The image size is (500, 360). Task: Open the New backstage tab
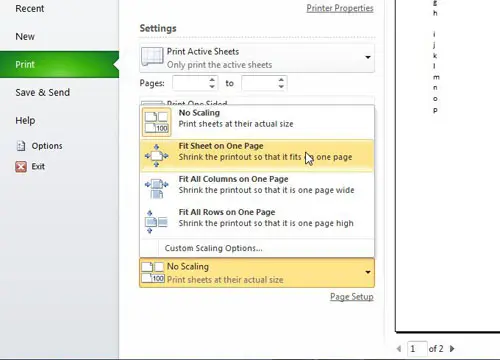[x=25, y=36]
